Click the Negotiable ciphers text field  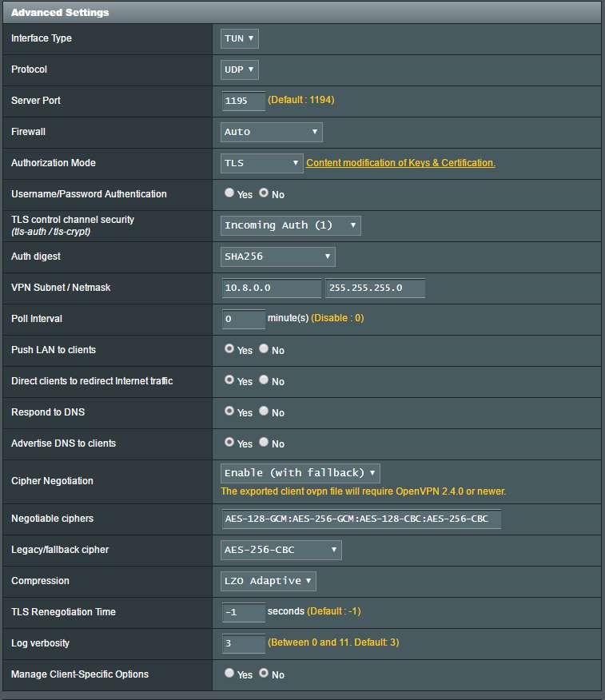pyautogui.click(x=361, y=519)
